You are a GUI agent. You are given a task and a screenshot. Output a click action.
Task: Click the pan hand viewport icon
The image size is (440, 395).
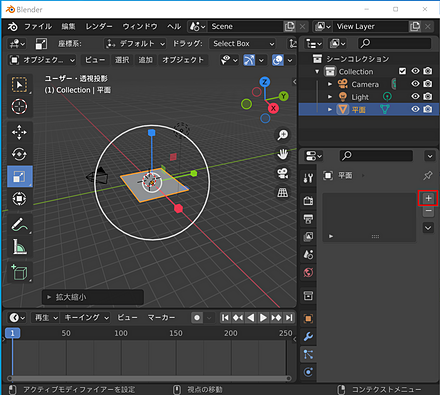click(283, 154)
